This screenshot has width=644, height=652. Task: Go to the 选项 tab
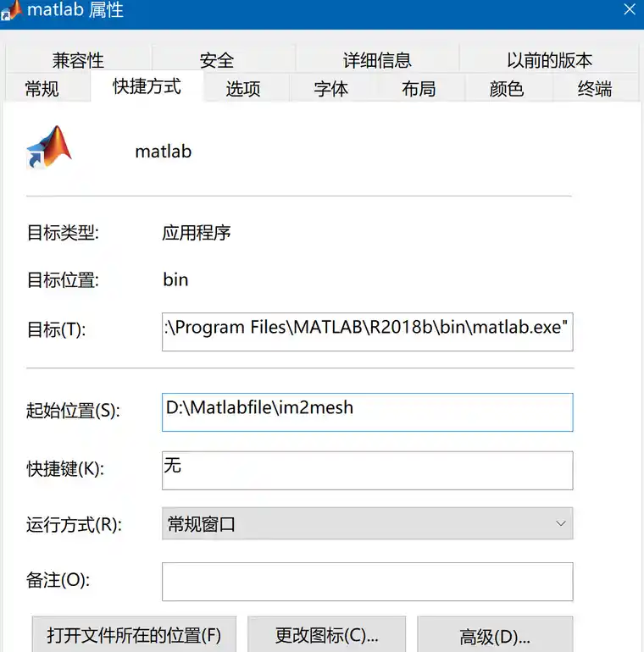[x=243, y=88]
